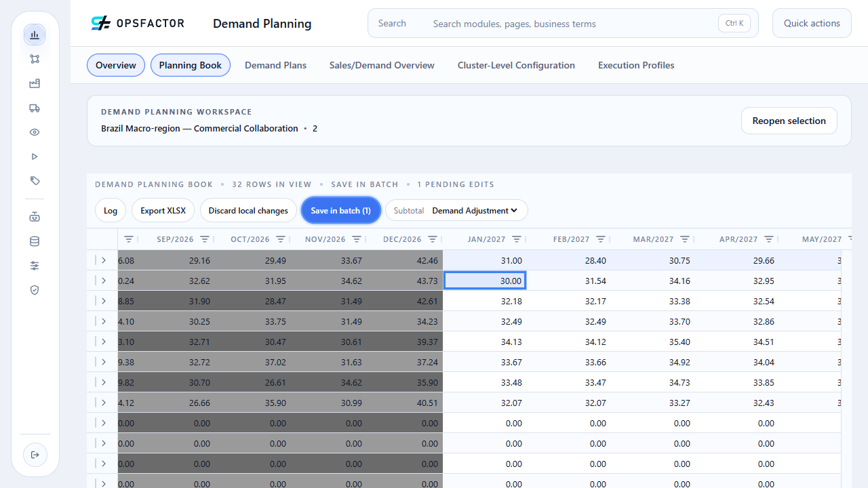868x488 pixels.
Task: Click Discard local changes
Action: coord(248,211)
